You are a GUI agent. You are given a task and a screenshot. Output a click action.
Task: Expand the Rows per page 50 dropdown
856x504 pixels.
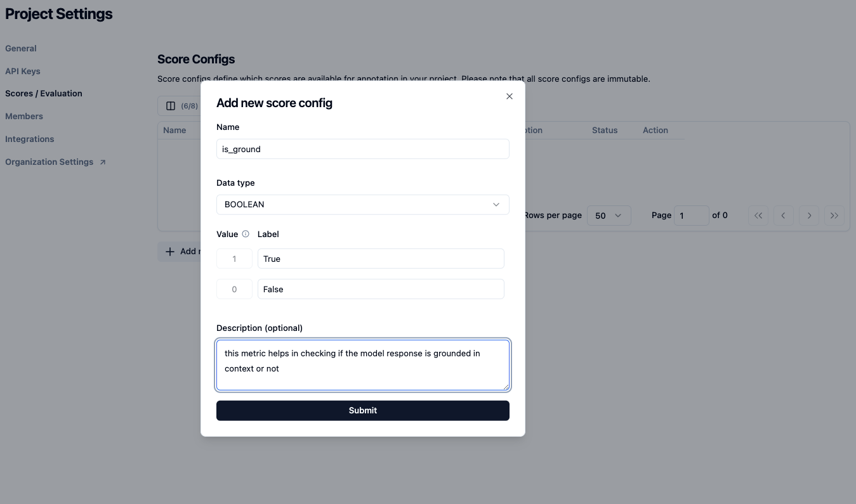click(x=609, y=216)
